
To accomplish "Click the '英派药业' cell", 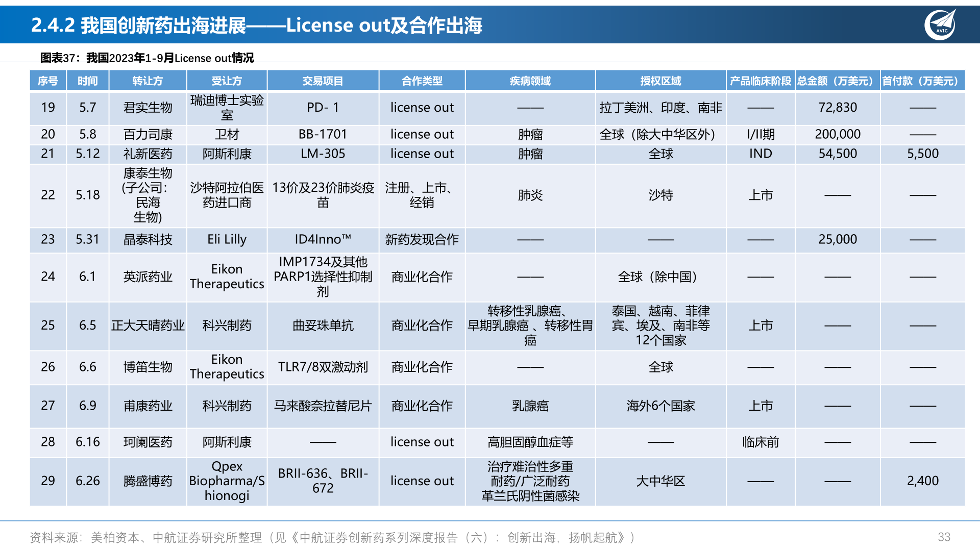I will tap(148, 277).
